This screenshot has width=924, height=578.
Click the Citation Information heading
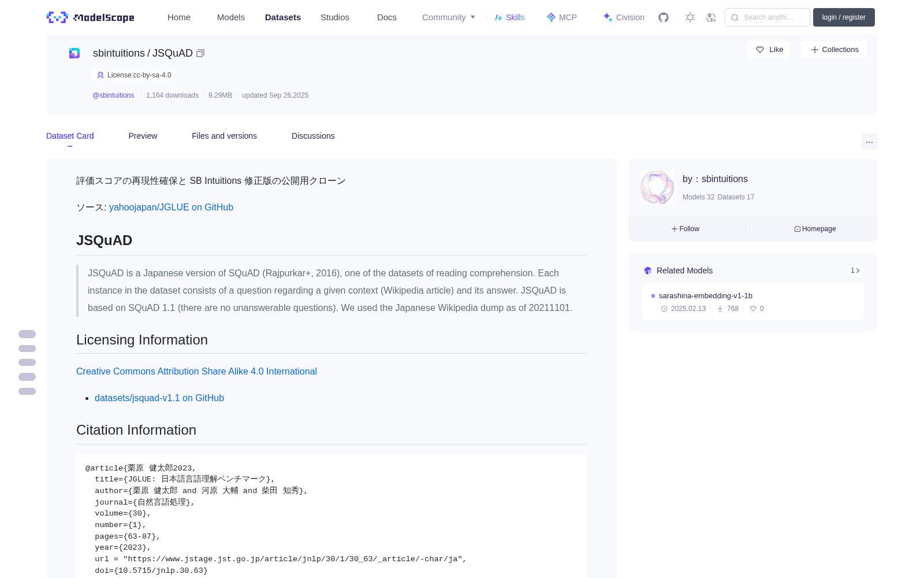[136, 430]
